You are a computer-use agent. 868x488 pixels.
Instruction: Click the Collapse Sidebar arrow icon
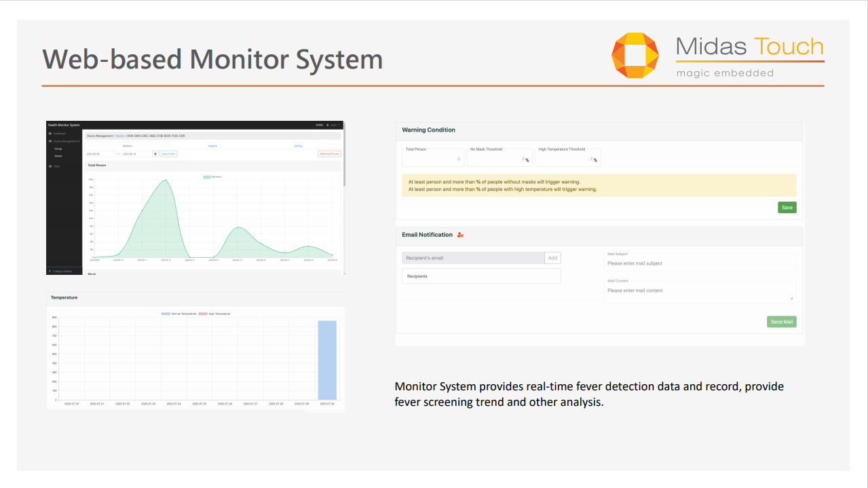tap(50, 271)
